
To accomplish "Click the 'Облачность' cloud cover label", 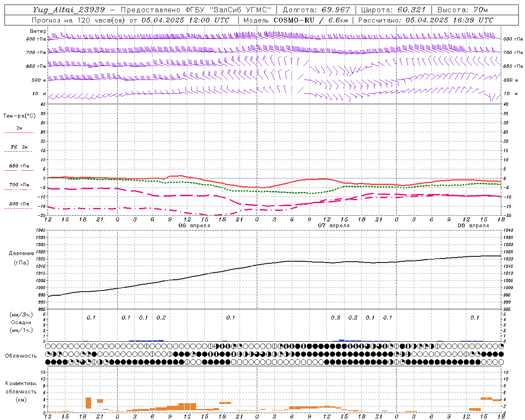I will [x=21, y=356].
